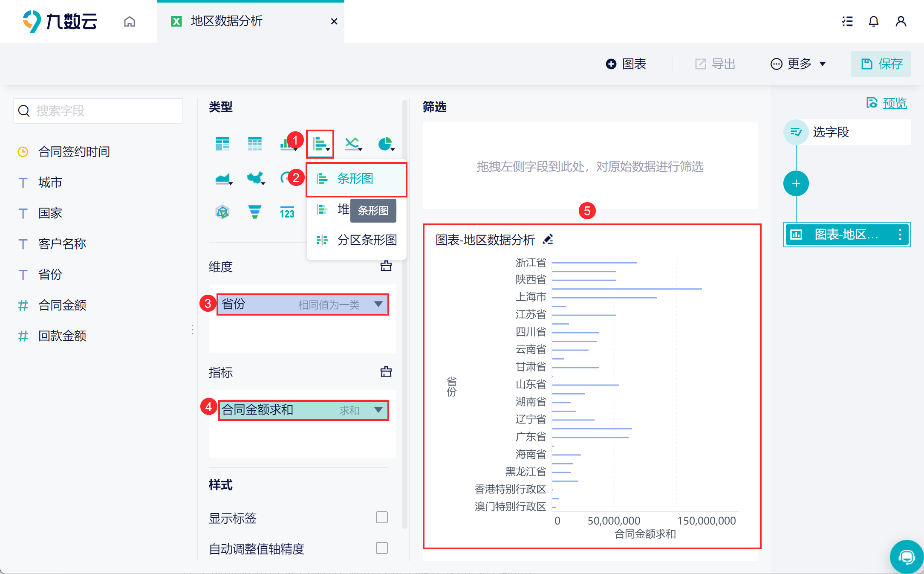Select 分区条形图 from the chart menu
Viewport: 924px width, 574px height.
(x=367, y=240)
